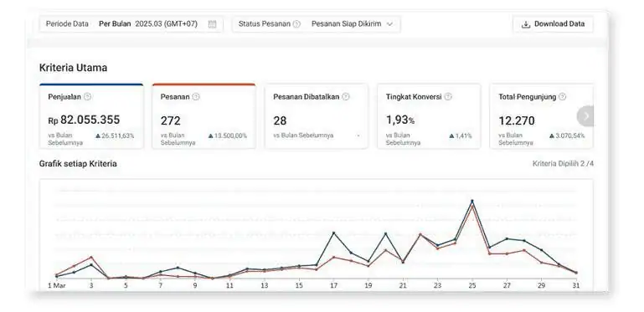Click info icon beside Total Pengunjung
This screenshot has width=644, height=312.
[562, 97]
